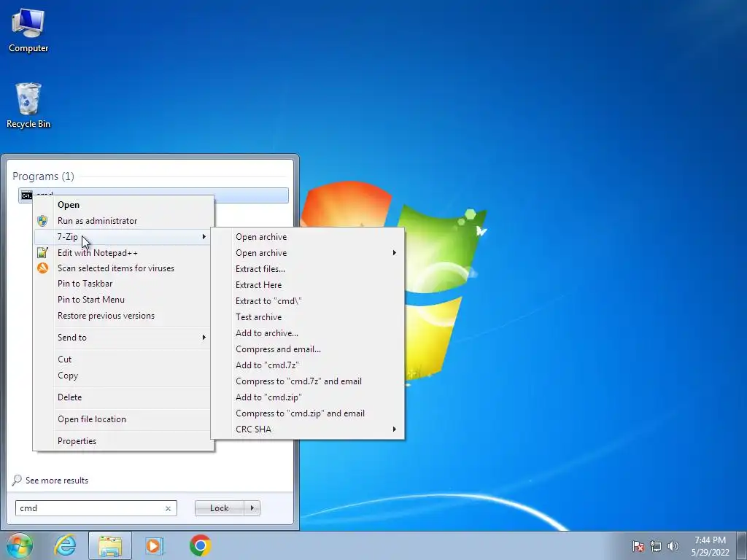Click the cmd program icon in results
The image size is (747, 560).
click(27, 195)
